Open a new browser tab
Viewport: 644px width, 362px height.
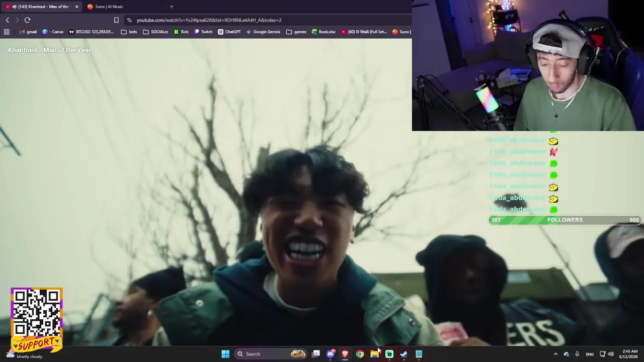[x=172, y=7]
